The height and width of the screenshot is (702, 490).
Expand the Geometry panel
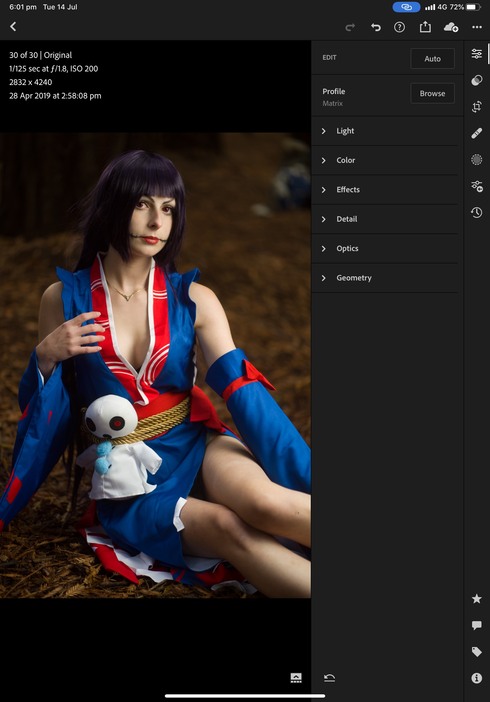[385, 278]
